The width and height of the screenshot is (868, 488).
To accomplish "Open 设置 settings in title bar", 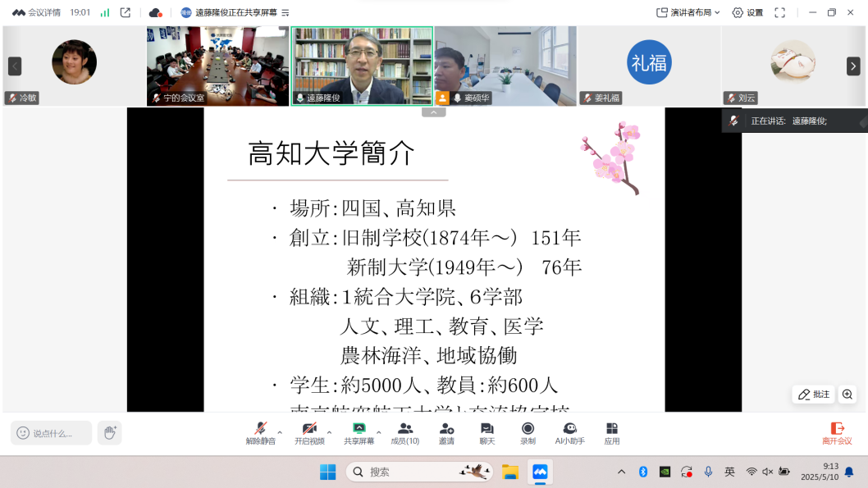I will pyautogui.click(x=747, y=12).
